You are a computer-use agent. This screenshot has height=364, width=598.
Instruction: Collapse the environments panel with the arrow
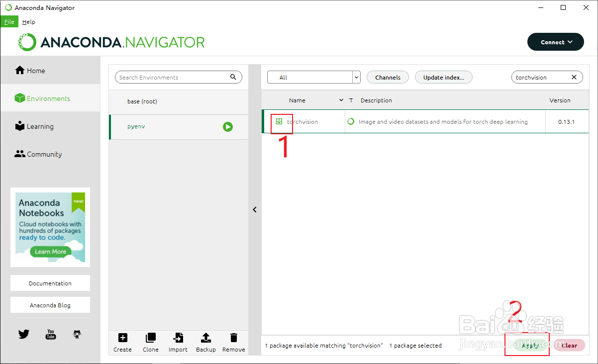click(x=255, y=210)
